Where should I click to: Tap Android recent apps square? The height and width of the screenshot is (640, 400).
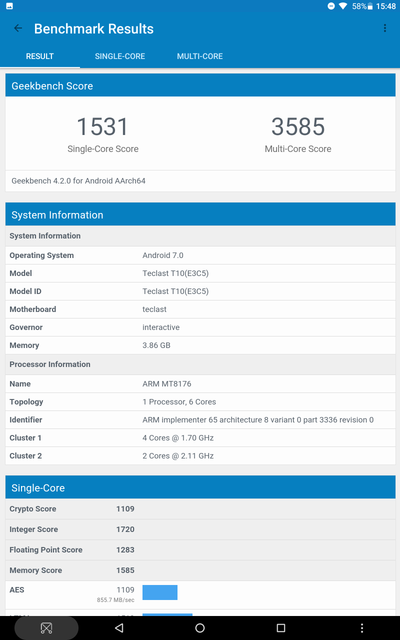pos(281,628)
